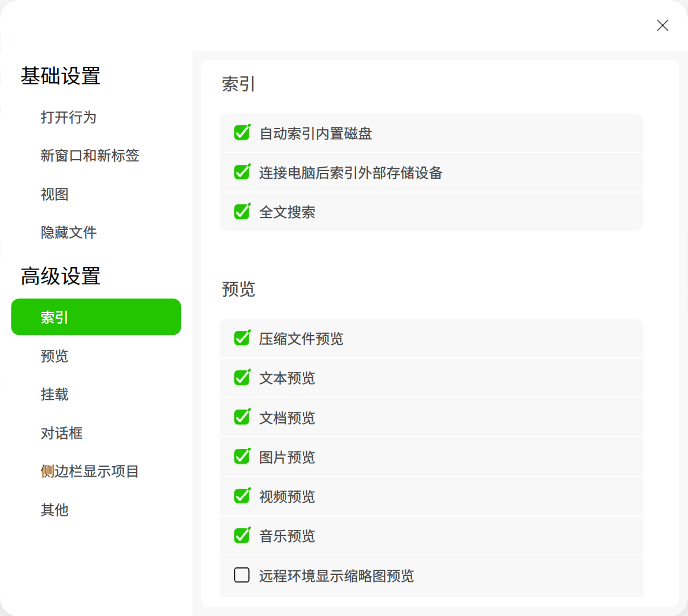Viewport: 688px width, 616px height.
Task: Disable 自动索引内置磁盘 option
Action: [242, 132]
